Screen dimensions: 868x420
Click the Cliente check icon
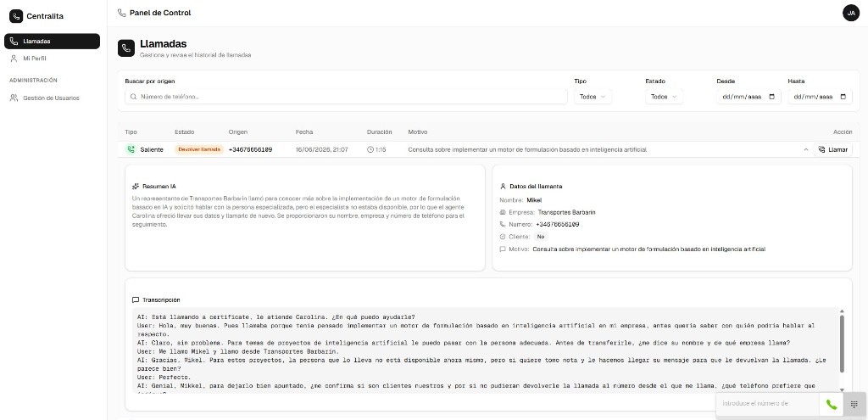click(503, 237)
